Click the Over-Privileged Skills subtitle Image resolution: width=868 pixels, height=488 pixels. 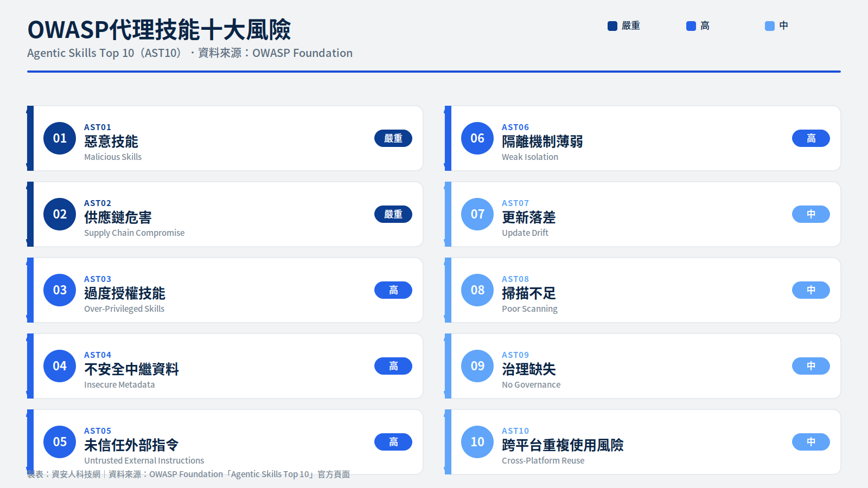[124, 309]
